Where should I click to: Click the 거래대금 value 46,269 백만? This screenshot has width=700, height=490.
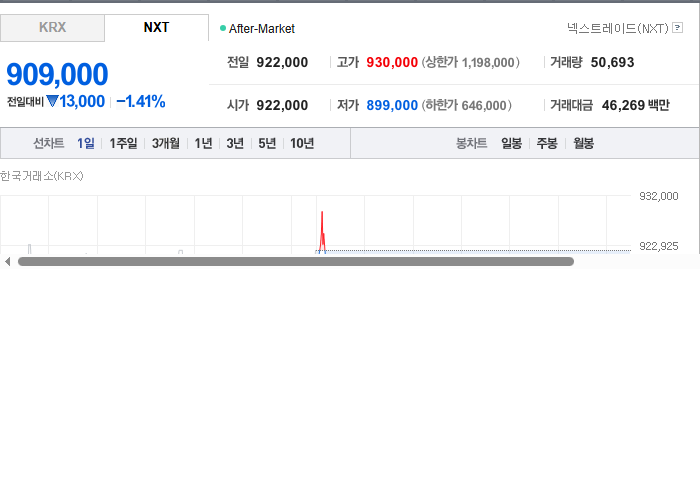tap(636, 105)
